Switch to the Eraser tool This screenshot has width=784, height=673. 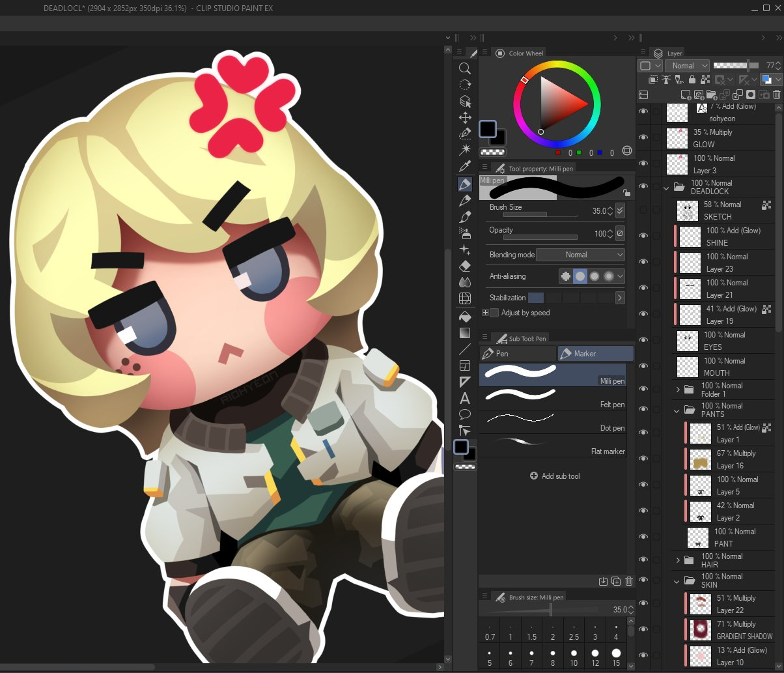coord(465,265)
